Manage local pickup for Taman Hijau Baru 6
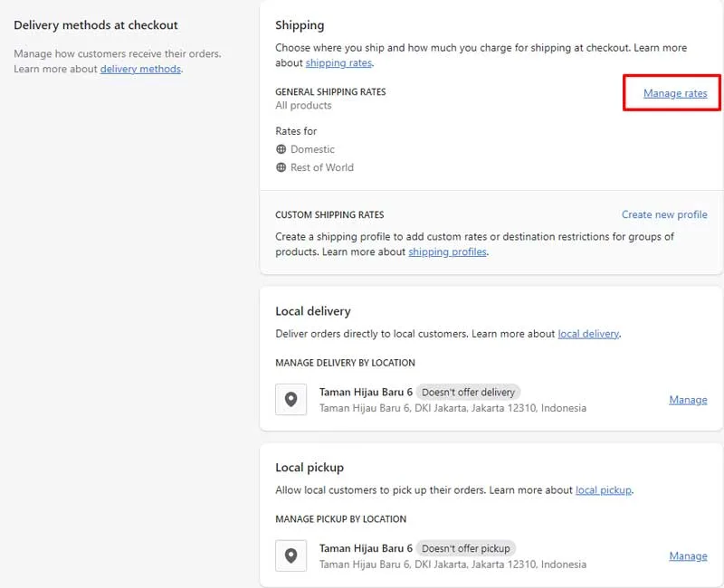 pos(688,555)
